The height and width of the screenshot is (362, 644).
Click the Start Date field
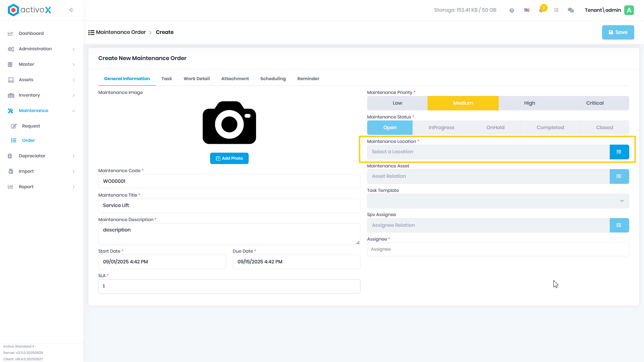162,262
